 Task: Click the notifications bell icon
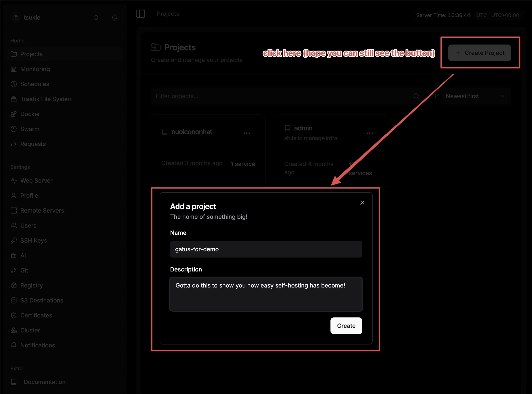tap(114, 17)
